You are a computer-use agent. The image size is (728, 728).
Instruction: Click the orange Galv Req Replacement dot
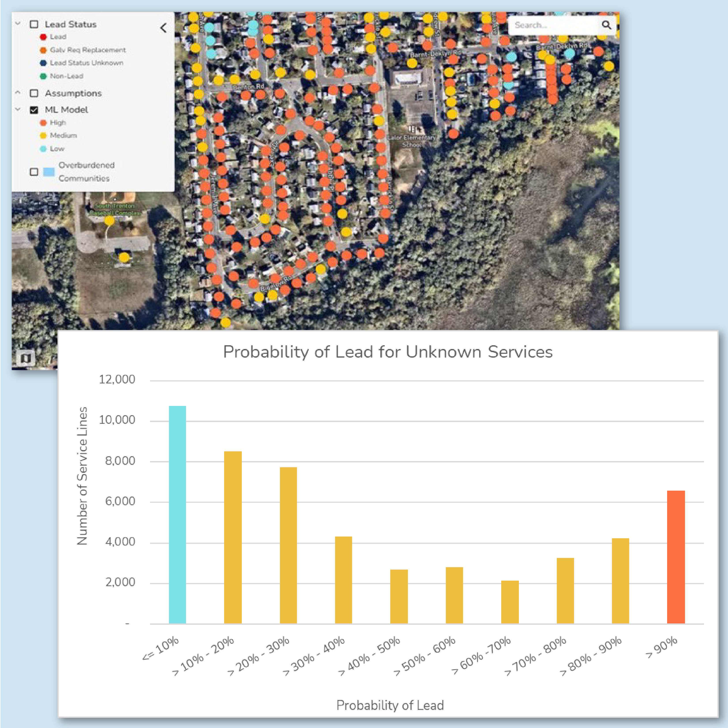pyautogui.click(x=43, y=50)
